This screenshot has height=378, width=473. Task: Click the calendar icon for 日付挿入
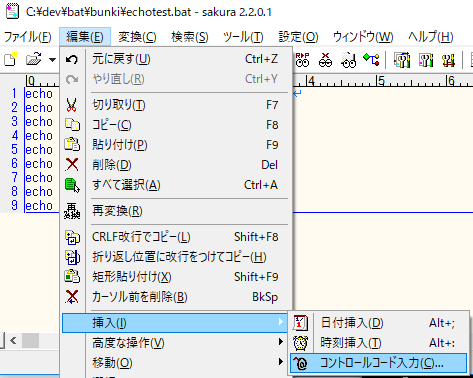pos(300,322)
